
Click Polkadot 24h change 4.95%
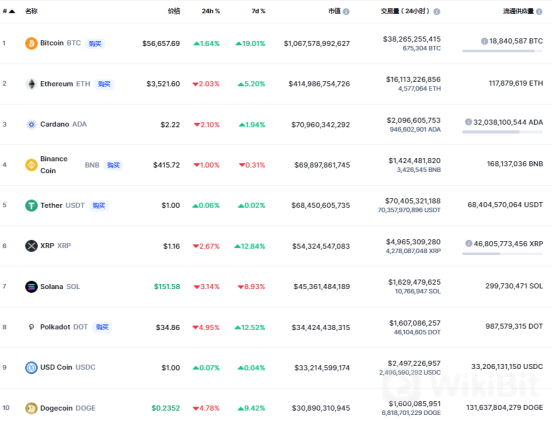pos(206,327)
